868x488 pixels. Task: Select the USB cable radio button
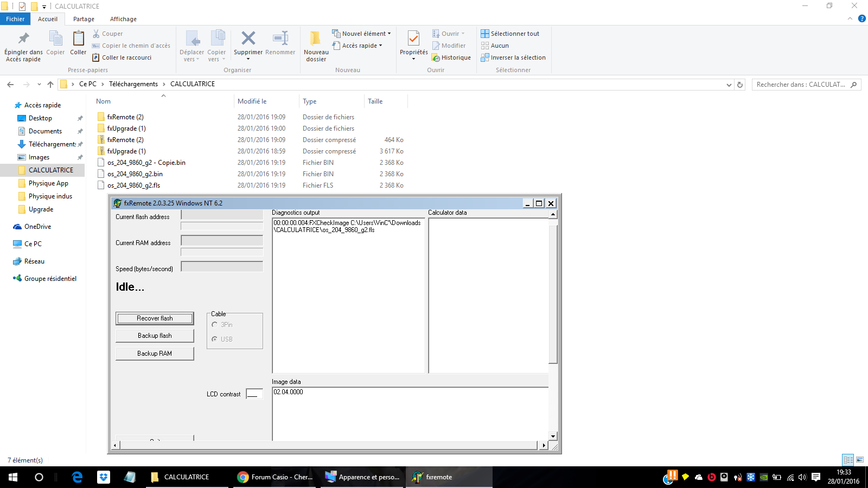215,339
